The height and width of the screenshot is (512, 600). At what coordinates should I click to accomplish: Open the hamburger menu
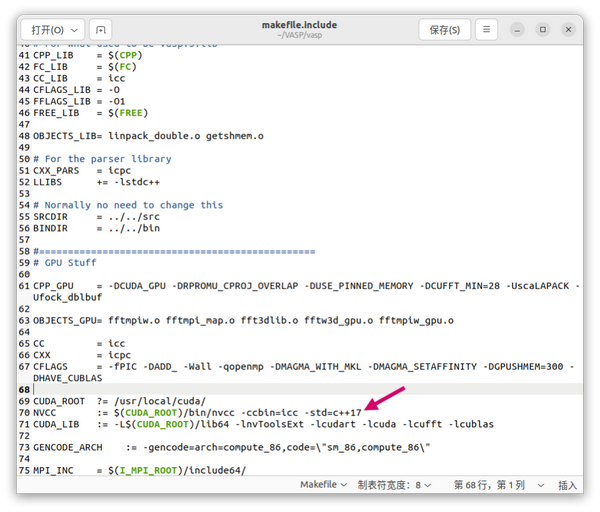click(x=486, y=29)
